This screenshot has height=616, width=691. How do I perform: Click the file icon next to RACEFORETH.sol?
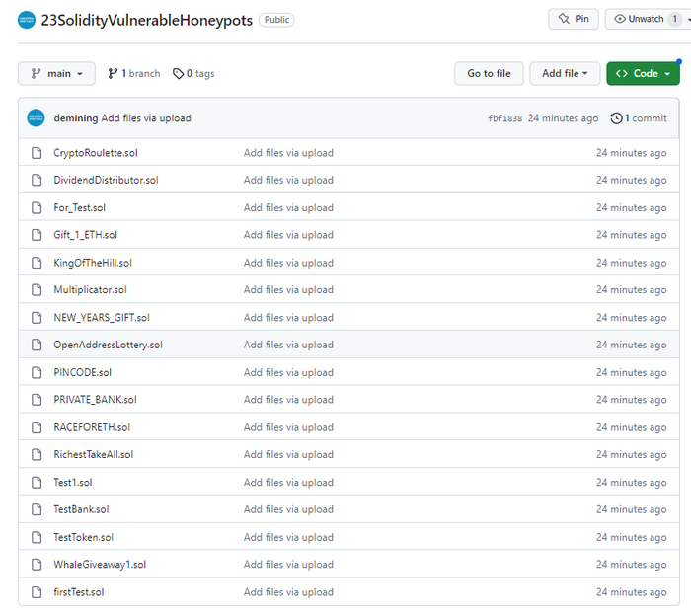[x=37, y=427]
